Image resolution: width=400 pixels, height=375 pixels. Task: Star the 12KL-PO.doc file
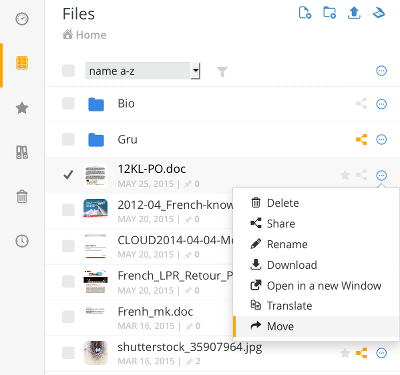coord(345,175)
